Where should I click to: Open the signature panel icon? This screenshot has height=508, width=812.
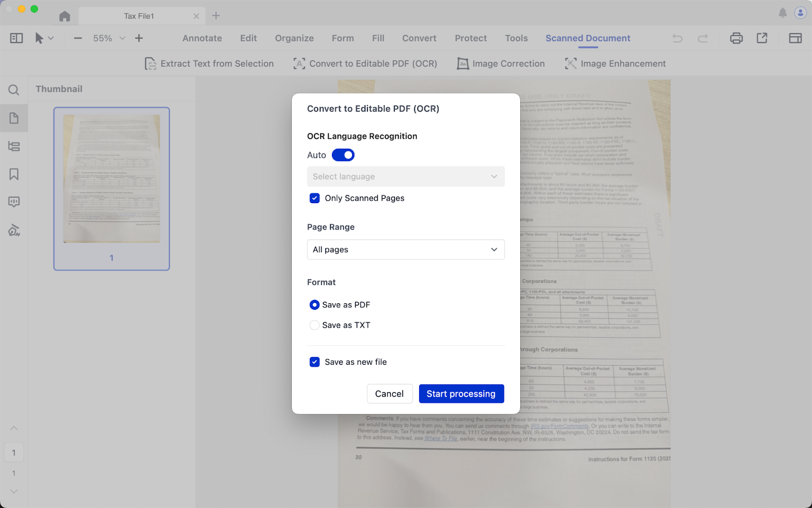click(x=14, y=231)
